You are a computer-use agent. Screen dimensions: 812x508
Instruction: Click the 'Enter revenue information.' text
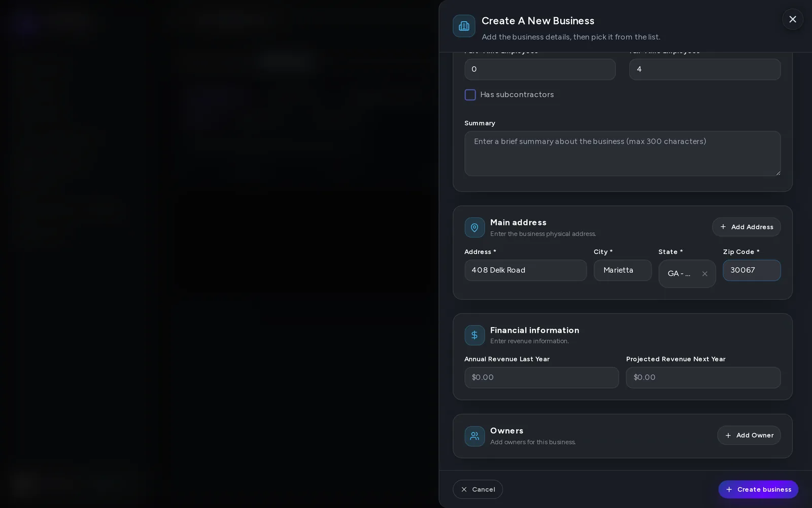529,341
